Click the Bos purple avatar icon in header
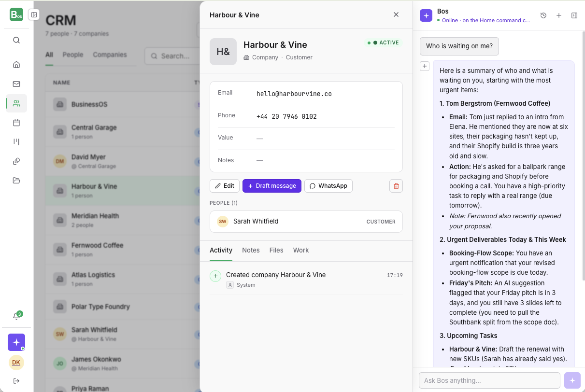The height and width of the screenshot is (392, 585). [426, 15]
